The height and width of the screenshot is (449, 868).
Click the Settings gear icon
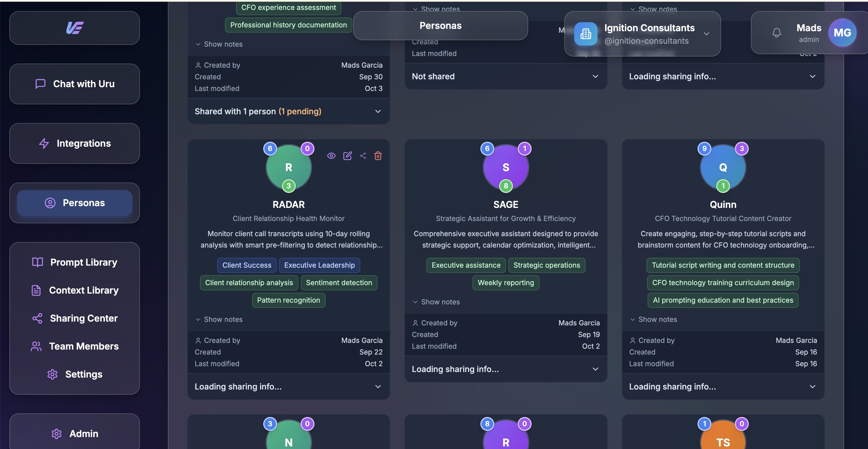(52, 374)
